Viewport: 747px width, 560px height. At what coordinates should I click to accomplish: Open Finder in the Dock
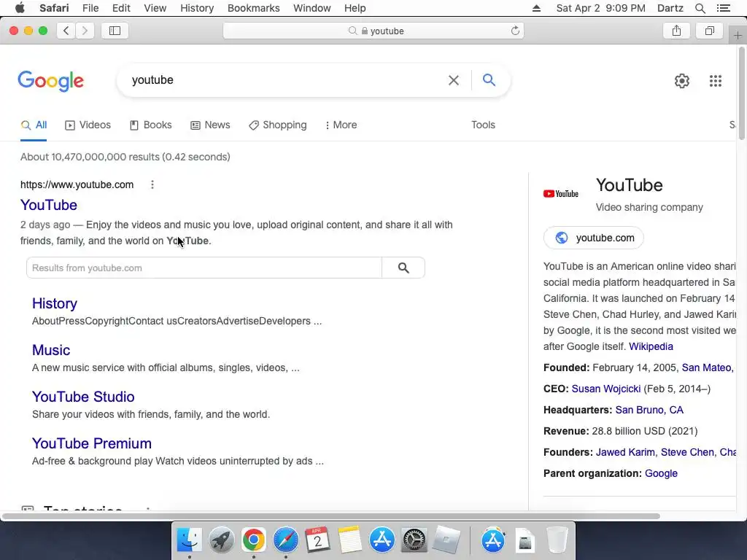click(189, 540)
